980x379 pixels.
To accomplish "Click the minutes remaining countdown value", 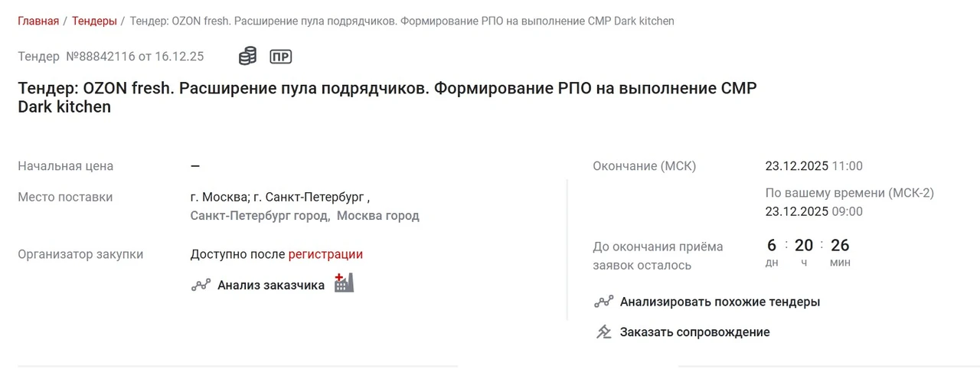I will click(840, 245).
